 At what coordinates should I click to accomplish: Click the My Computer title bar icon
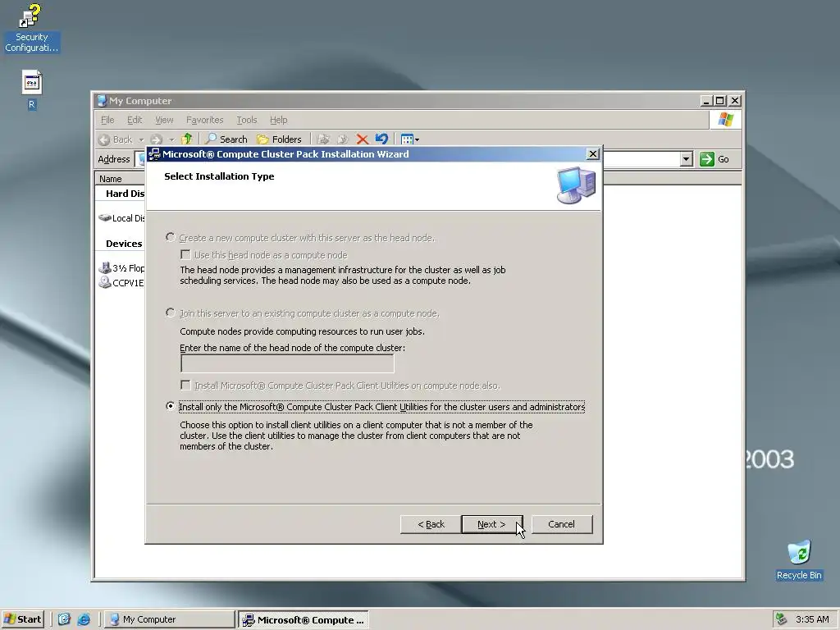click(x=102, y=101)
